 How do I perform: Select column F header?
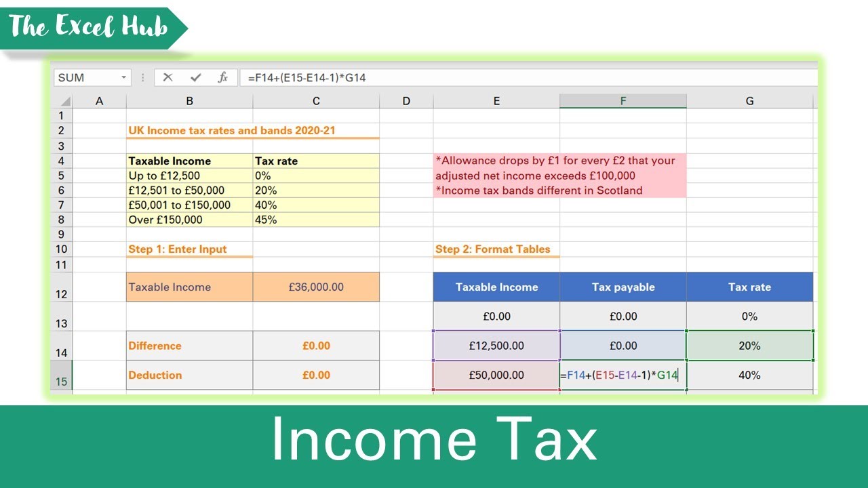point(623,101)
